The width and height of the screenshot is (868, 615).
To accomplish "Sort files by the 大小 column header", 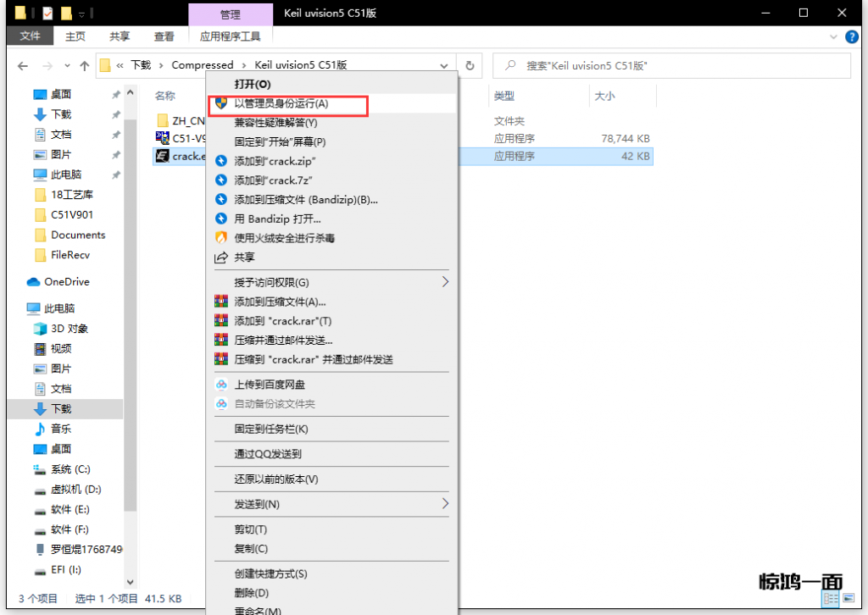I will pyautogui.click(x=604, y=97).
